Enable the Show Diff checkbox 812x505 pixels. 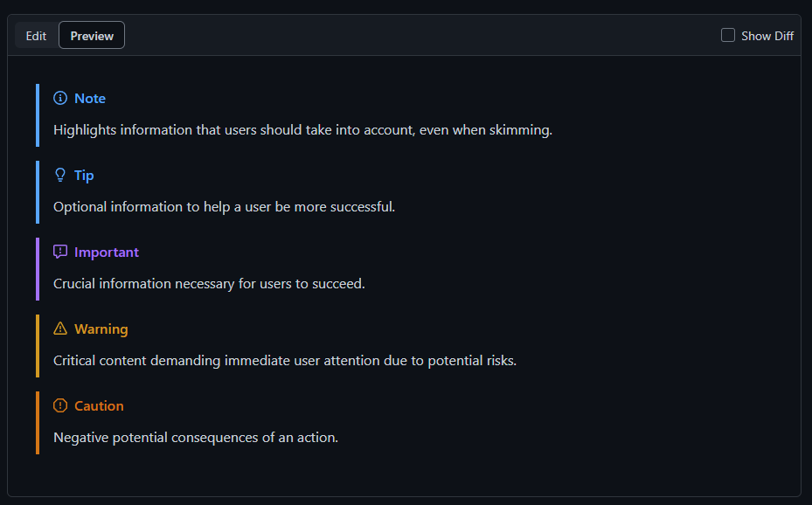point(728,36)
